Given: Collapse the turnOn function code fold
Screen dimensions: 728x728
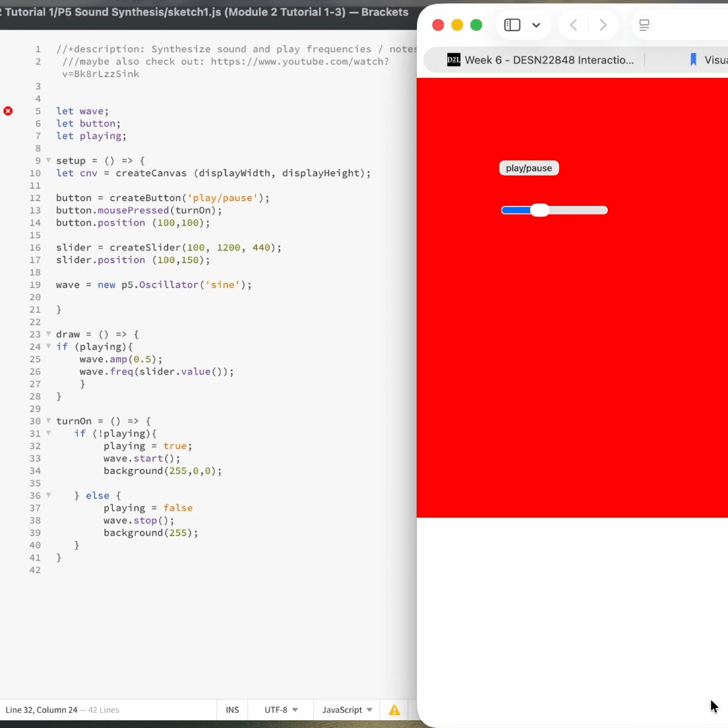Looking at the screenshot, I should [x=48, y=421].
